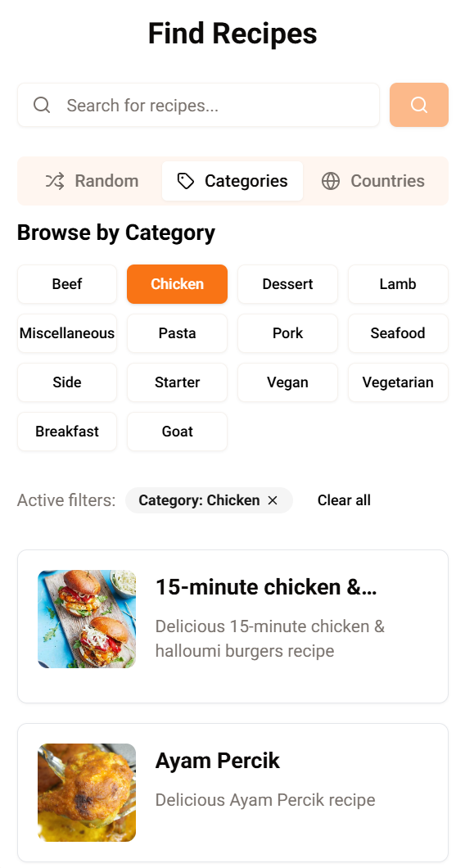Click the Clear all filters link
The width and height of the screenshot is (465, 868).
(344, 500)
